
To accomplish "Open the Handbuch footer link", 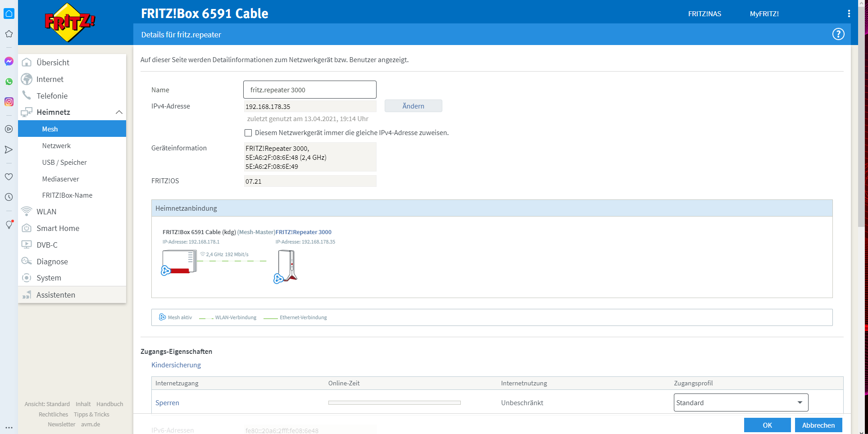I will (110, 404).
